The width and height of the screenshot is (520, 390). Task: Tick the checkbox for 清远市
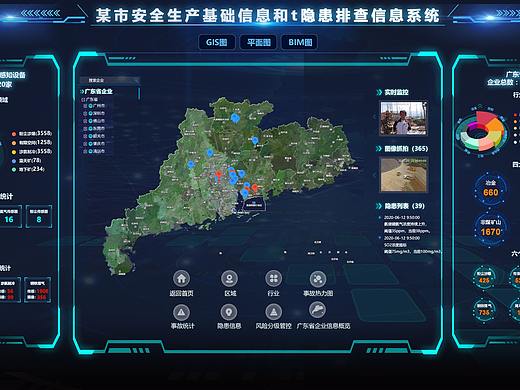click(85, 151)
